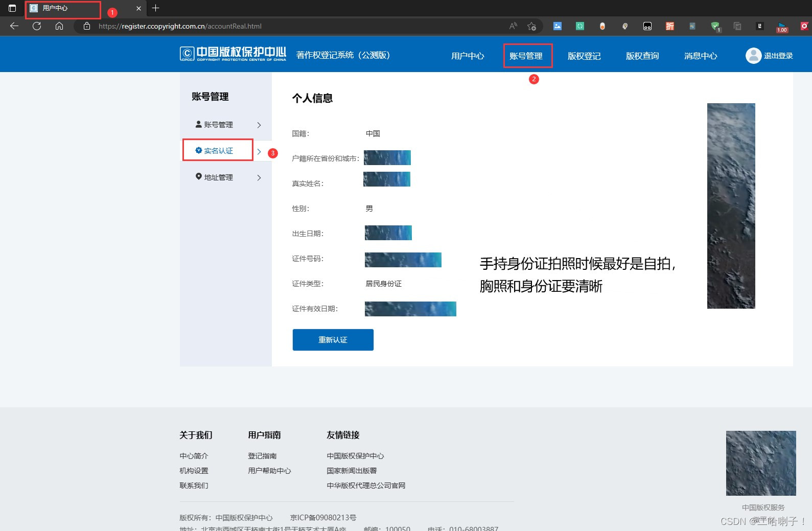This screenshot has height=531, width=812.
Task: Add page to favorites star icon
Action: pyautogui.click(x=532, y=26)
